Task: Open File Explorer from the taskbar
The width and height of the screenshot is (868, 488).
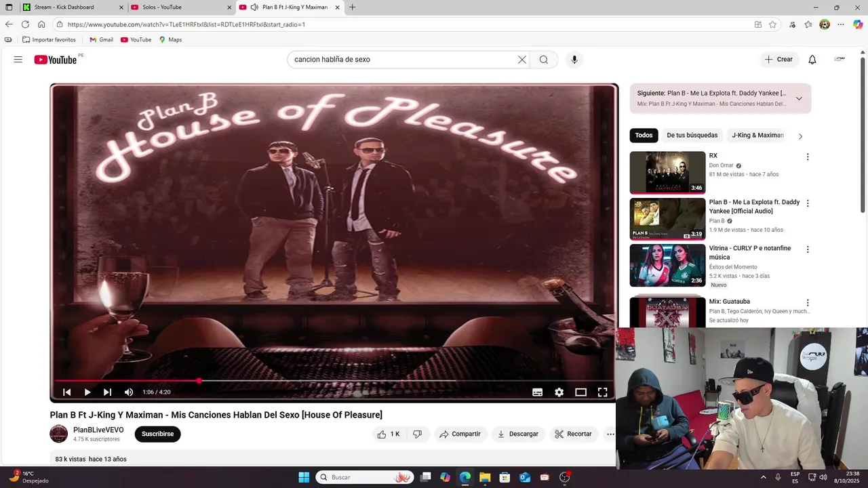Action: (485, 478)
